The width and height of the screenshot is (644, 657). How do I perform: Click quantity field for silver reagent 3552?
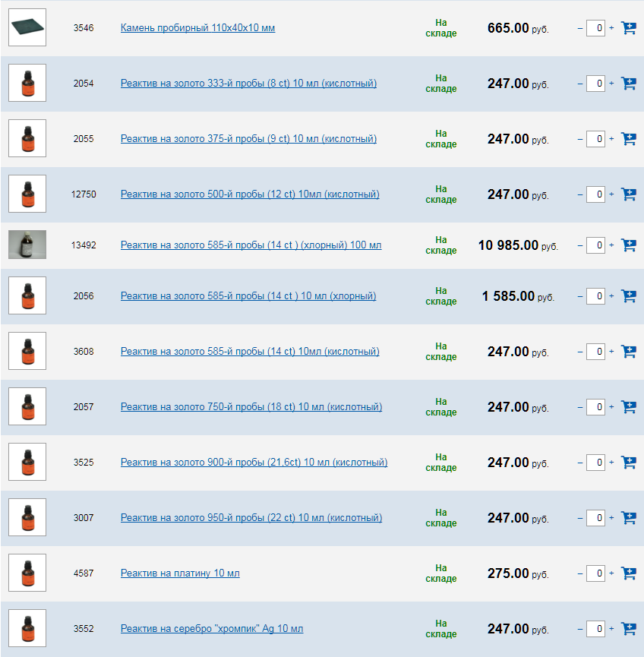[x=596, y=629]
